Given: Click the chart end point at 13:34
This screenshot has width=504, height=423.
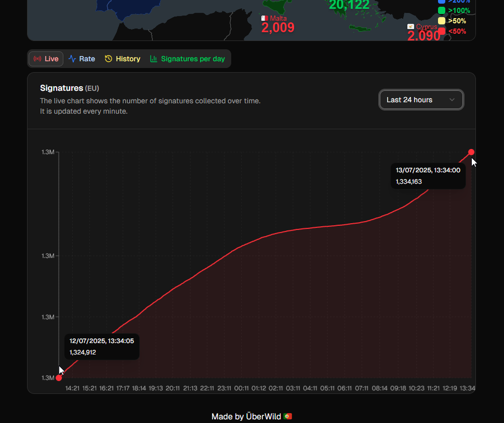Looking at the screenshot, I should (x=471, y=152).
